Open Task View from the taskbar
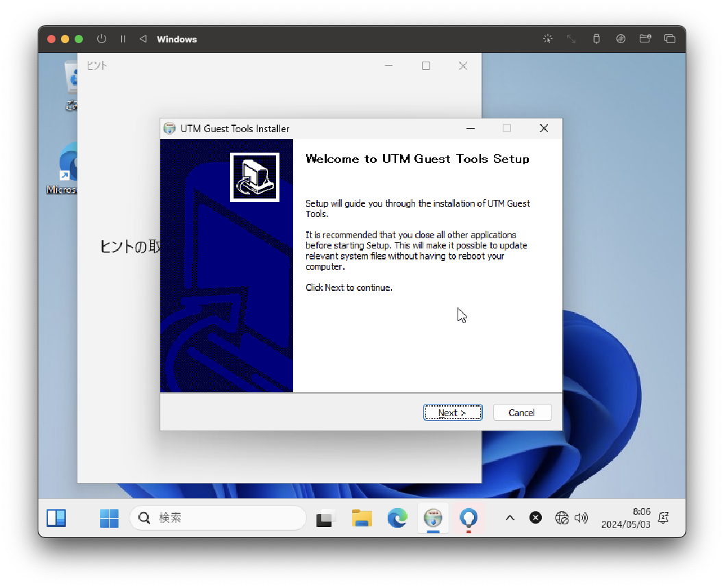The height and width of the screenshot is (588, 724). click(x=325, y=518)
